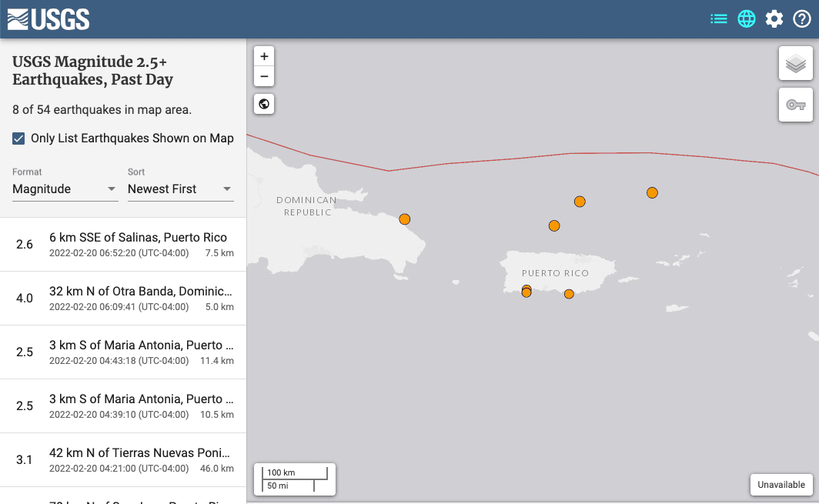Open the settings gear icon
819x504 pixels.
coord(774,19)
